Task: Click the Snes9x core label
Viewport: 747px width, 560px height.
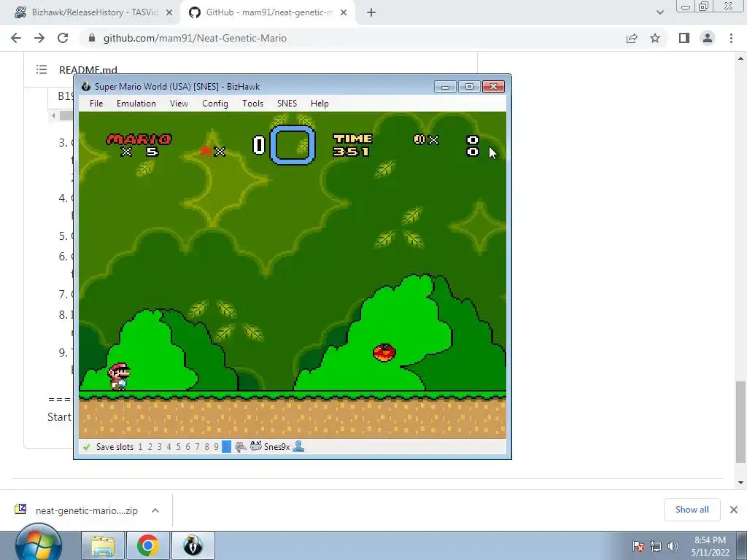Action: point(276,447)
